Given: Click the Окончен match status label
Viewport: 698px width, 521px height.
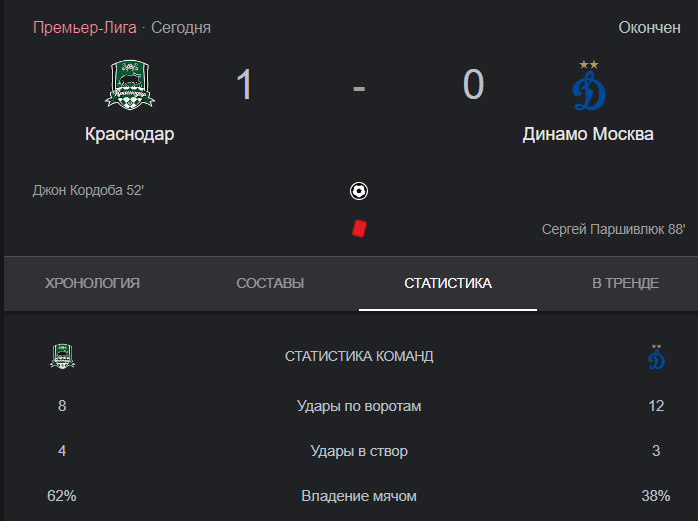Looking at the screenshot, I should tap(649, 28).
